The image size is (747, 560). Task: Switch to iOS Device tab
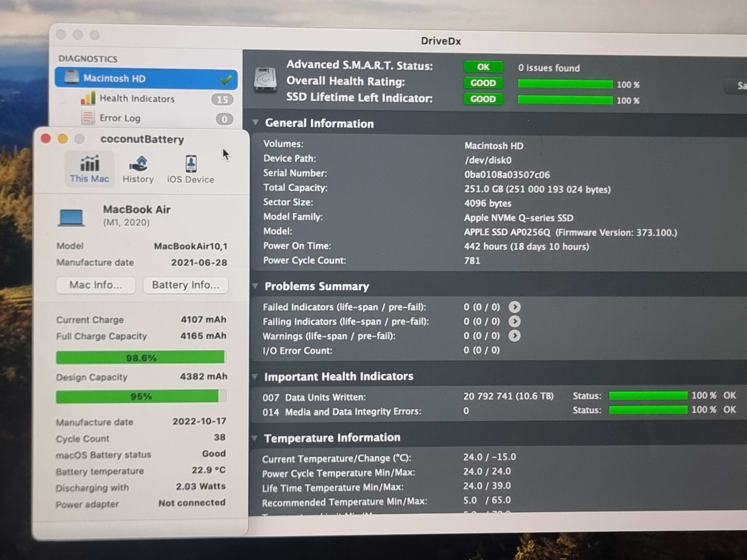tap(190, 170)
